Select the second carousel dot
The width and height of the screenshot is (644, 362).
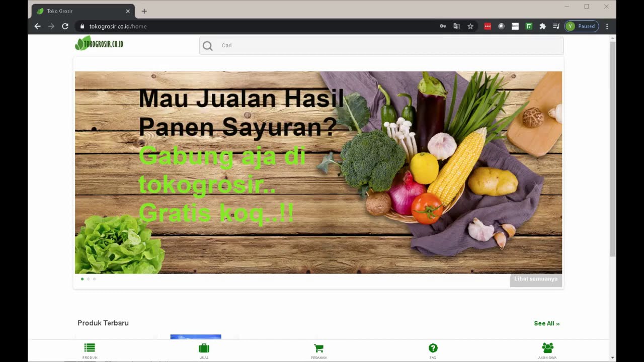pyautogui.click(x=89, y=279)
